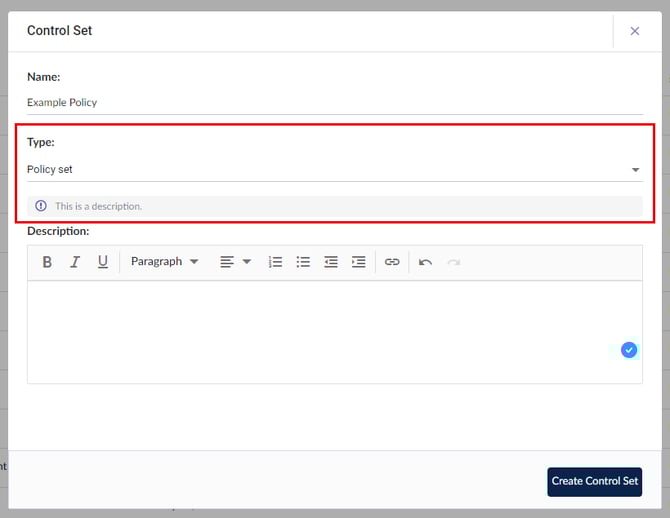Expand the text alignment dropdown
The width and height of the screenshot is (670, 518).
click(235, 262)
